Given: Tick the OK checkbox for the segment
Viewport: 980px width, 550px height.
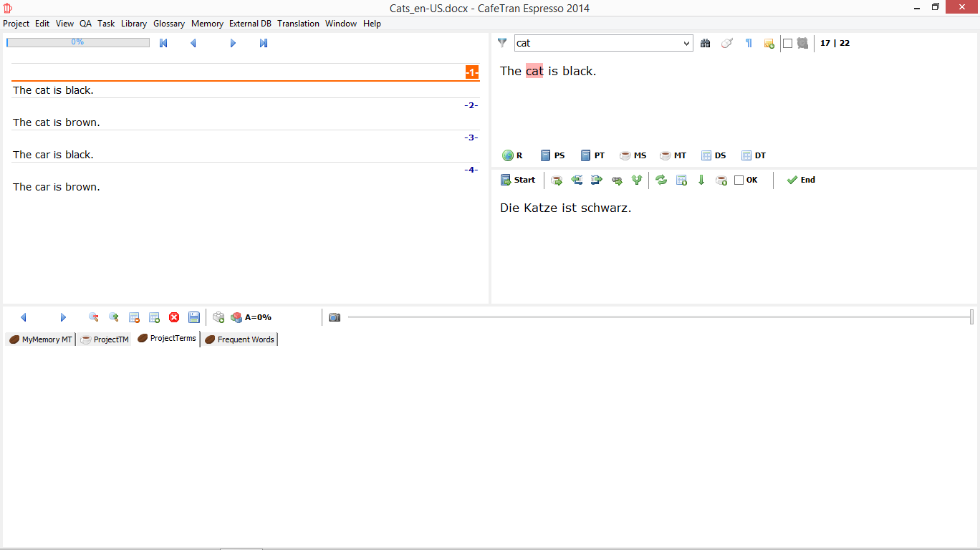Looking at the screenshot, I should (739, 180).
